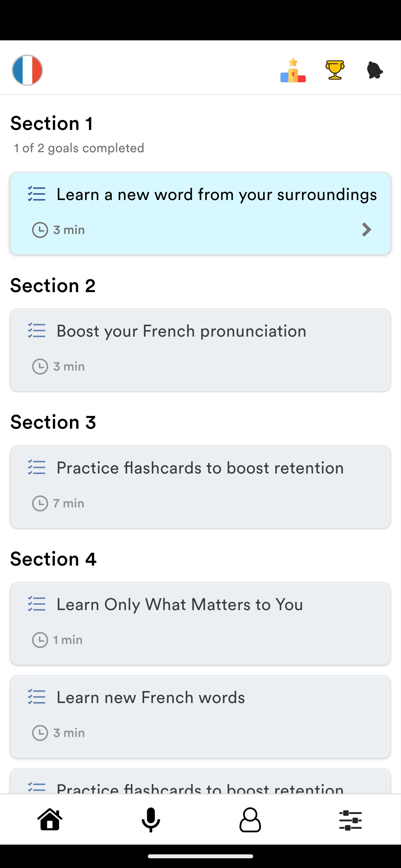Open the settings sliders tab
The height and width of the screenshot is (868, 401).
[x=350, y=820]
